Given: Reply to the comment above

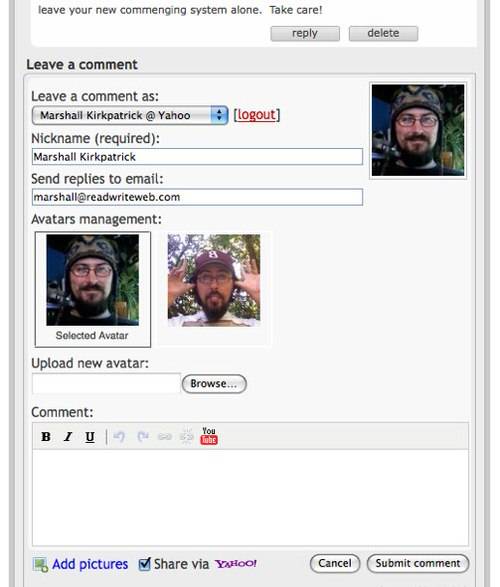Looking at the screenshot, I should click(x=305, y=33).
